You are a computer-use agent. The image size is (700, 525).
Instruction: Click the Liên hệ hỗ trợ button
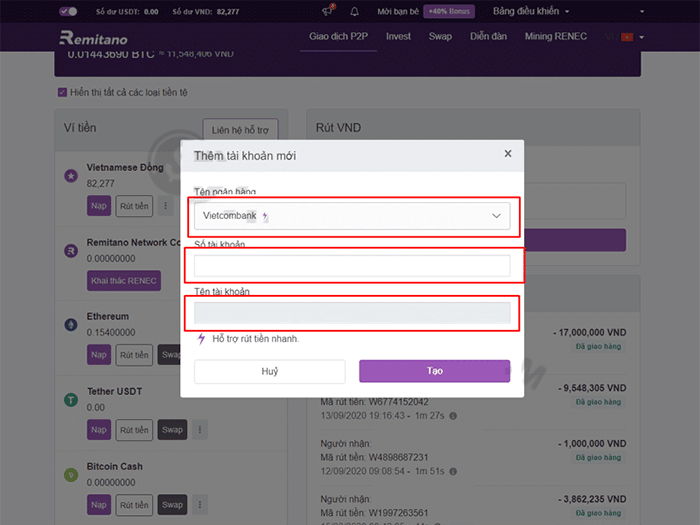(240, 130)
